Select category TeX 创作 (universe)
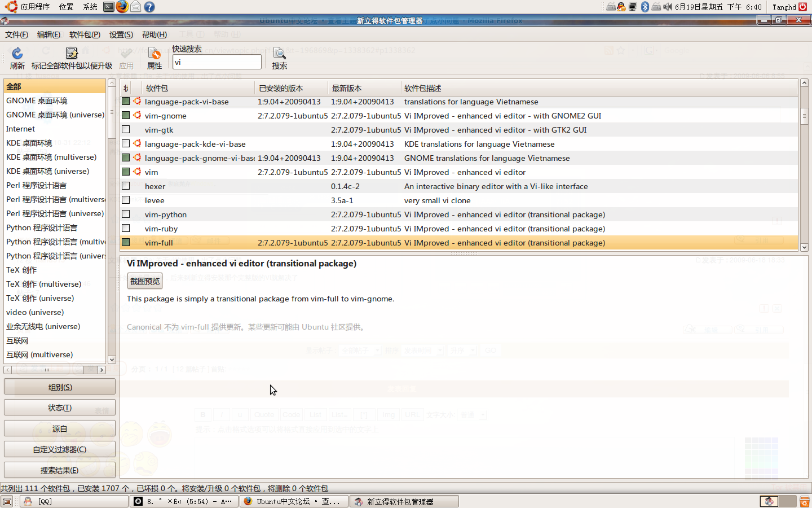 coord(55,298)
